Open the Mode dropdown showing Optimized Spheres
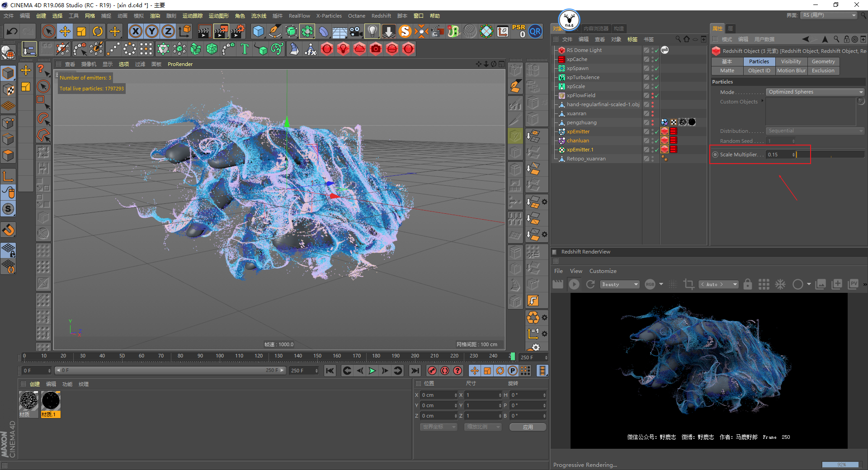The image size is (868, 470). coord(815,92)
